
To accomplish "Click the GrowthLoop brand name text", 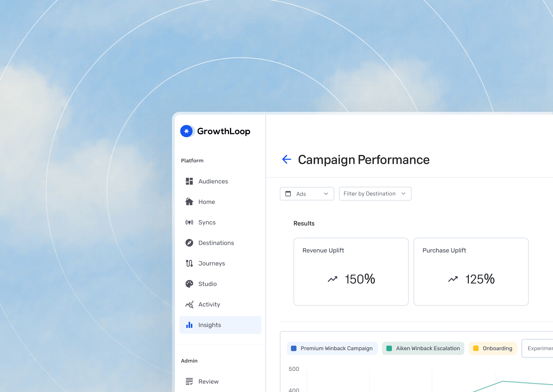I will [224, 131].
